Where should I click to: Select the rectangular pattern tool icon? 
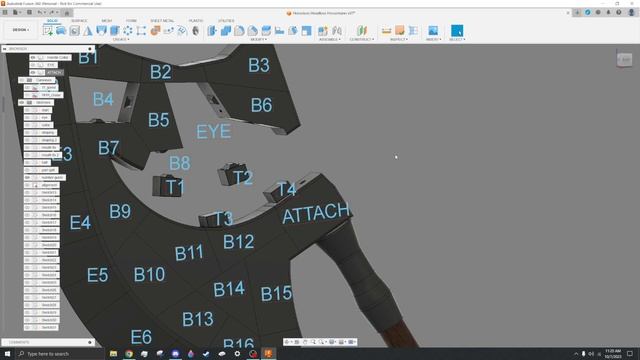[x=141, y=31]
